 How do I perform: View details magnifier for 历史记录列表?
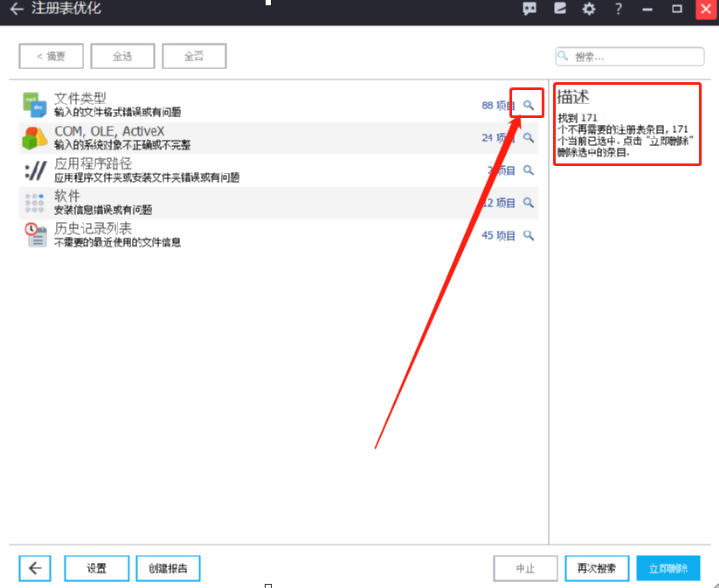[x=529, y=235]
